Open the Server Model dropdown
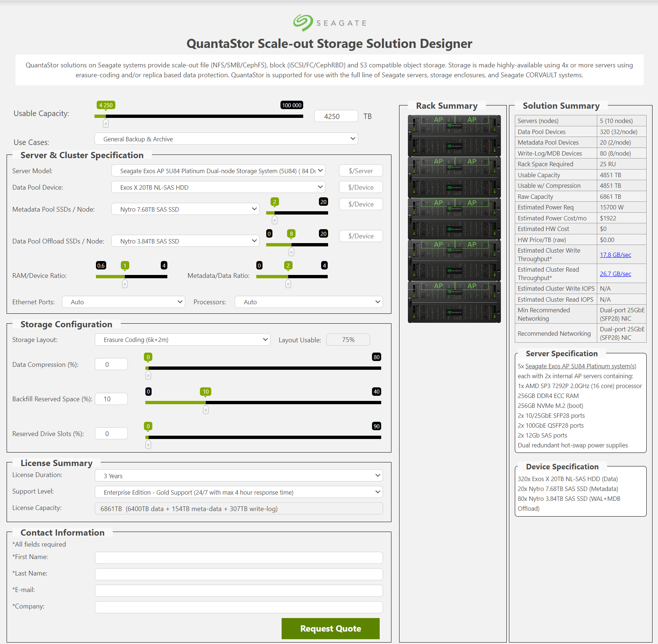 (218, 171)
